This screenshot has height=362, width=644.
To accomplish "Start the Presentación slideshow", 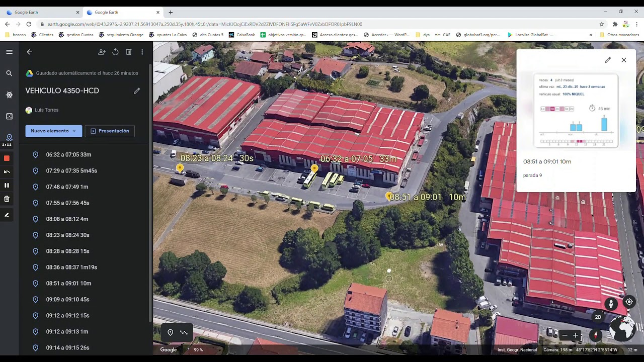I will tap(110, 131).
